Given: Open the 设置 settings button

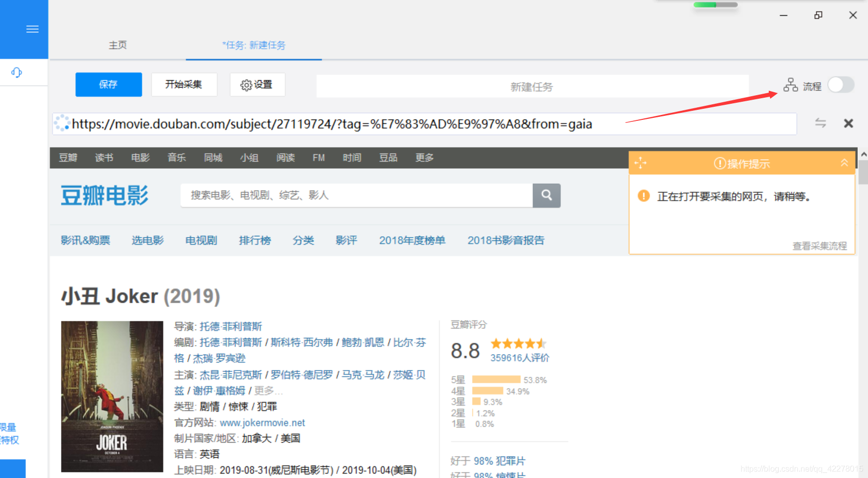Looking at the screenshot, I should click(257, 85).
